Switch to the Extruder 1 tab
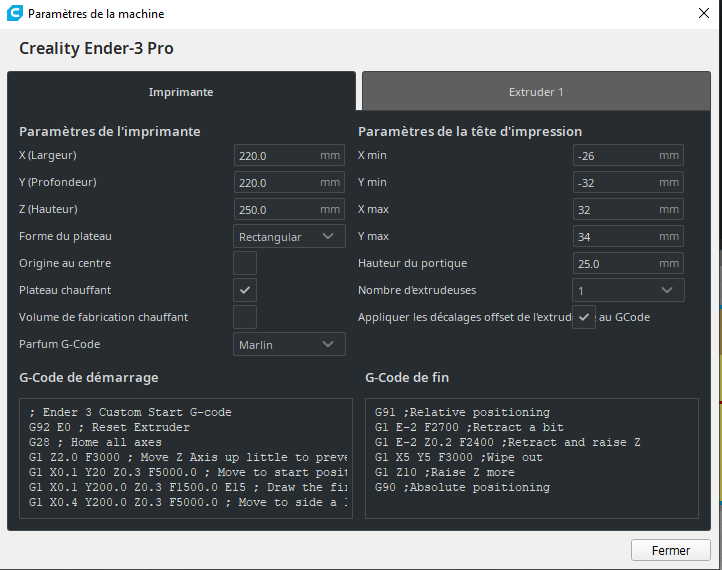The width and height of the screenshot is (722, 570). click(536, 91)
